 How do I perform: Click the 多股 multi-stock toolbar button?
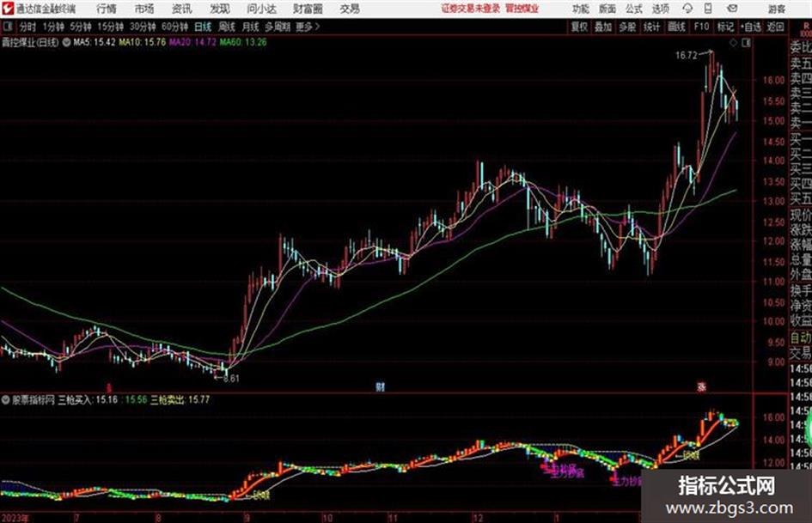click(627, 27)
